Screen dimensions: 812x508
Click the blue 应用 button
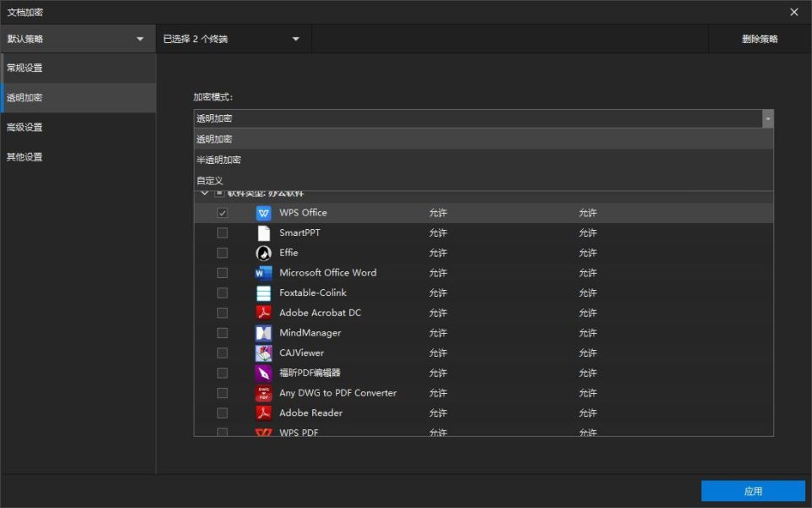pos(753,491)
